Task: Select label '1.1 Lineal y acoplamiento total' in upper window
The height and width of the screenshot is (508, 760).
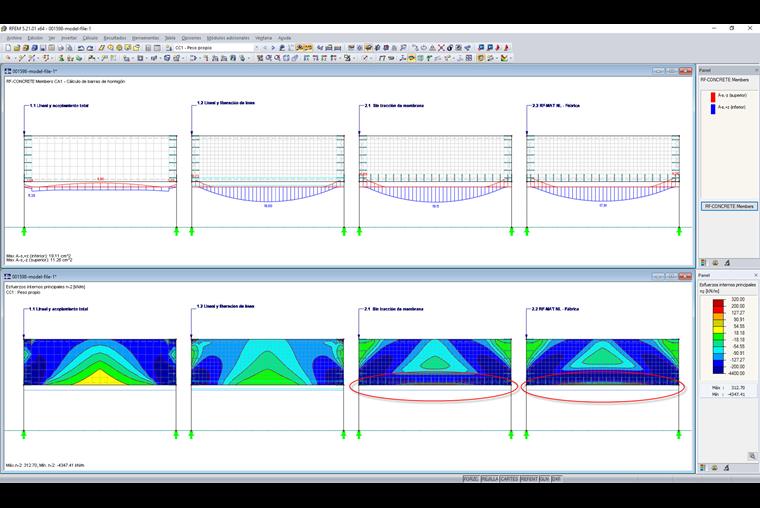Action: click(x=59, y=105)
